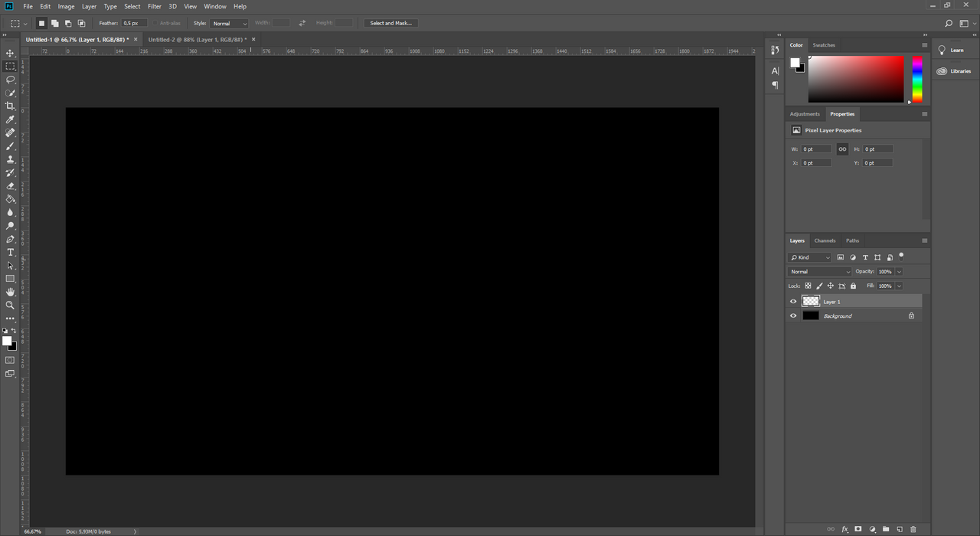
Task: Select the Rectangular Marquee tool in toolbox
Action: (x=10, y=67)
